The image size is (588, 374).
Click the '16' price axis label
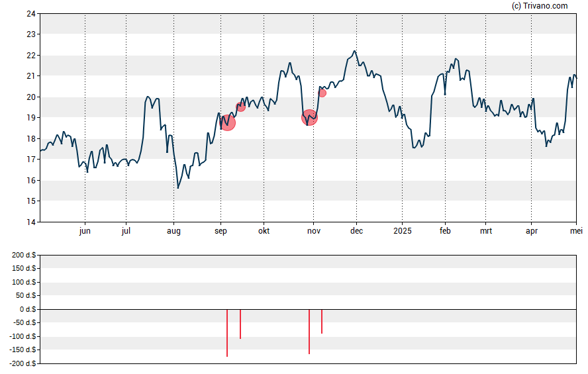pos(31,180)
